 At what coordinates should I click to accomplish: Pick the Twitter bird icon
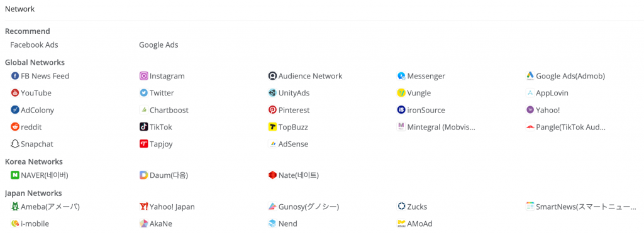click(x=144, y=93)
